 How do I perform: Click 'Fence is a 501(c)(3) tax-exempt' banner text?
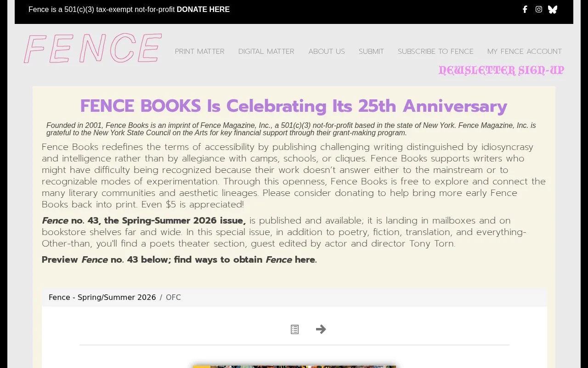pyautogui.click(x=102, y=9)
